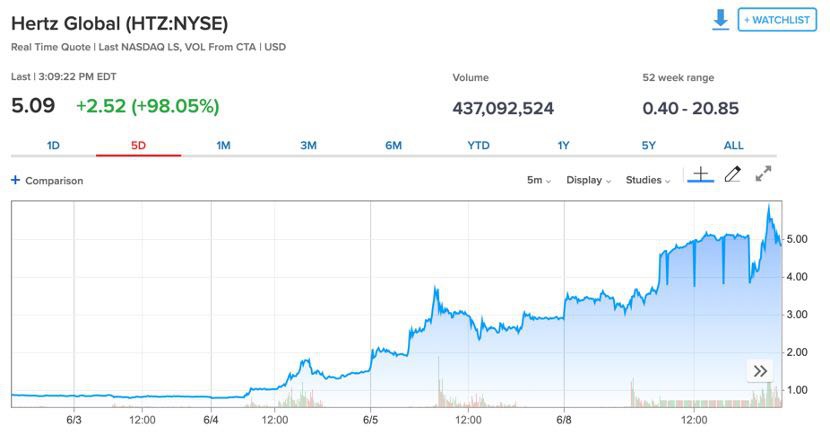Expand chart to fullscreen
The height and width of the screenshot is (436, 830).
tap(763, 175)
